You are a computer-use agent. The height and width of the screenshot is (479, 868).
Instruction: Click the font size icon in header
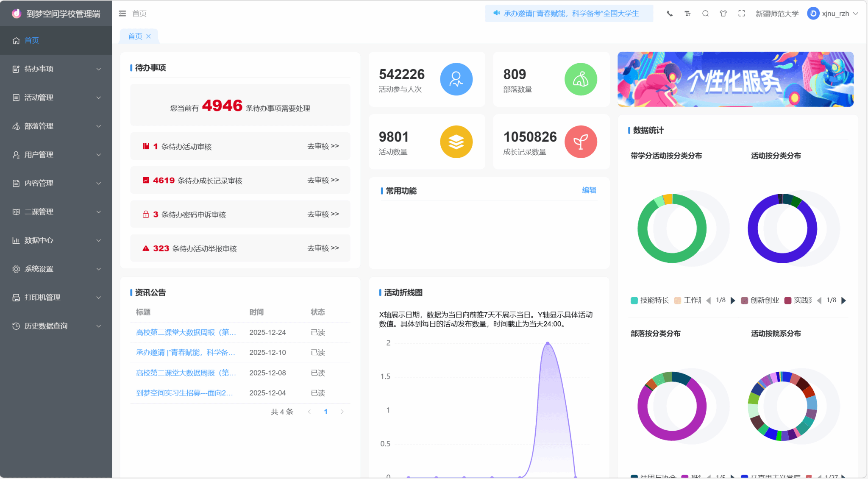tap(687, 14)
